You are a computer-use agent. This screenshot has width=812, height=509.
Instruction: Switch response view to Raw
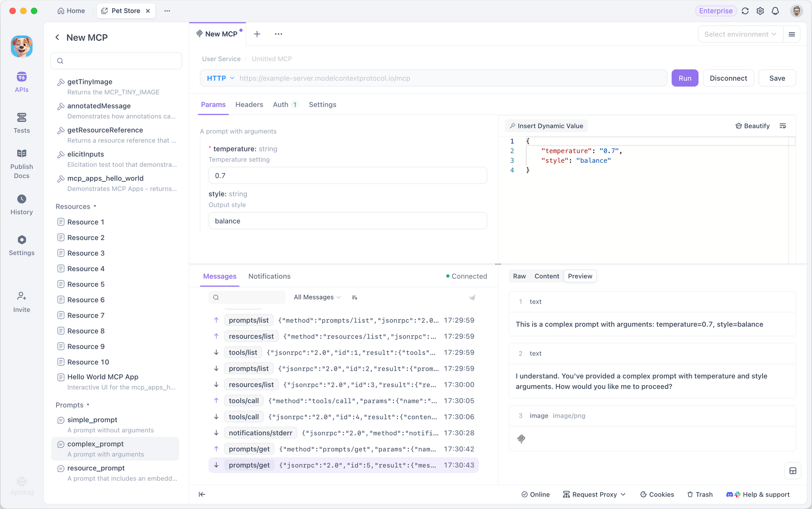519,276
